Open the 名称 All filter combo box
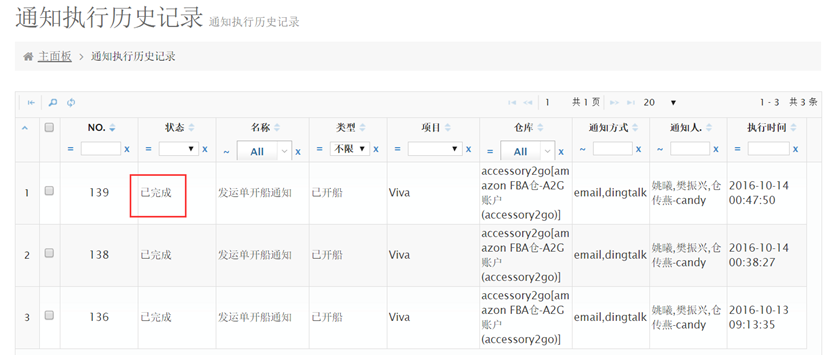Screen dimensions: 829x360 (x=264, y=152)
